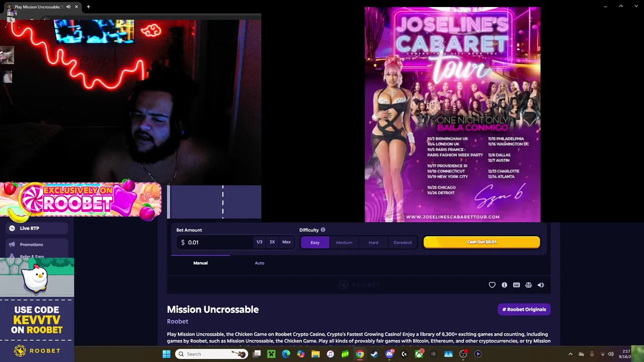Open Task View in the taskbar
644x362 pixels.
pos(257,354)
